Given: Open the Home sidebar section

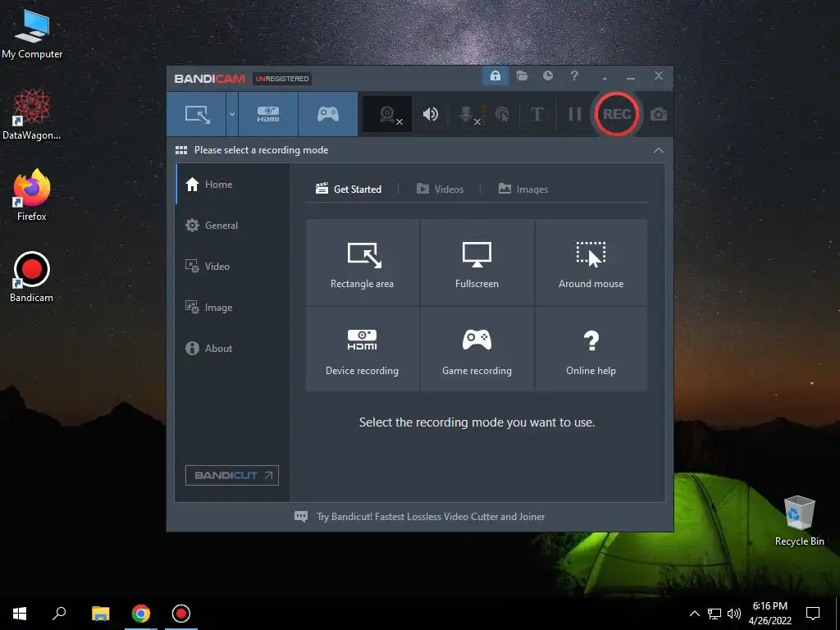Looking at the screenshot, I should [x=232, y=185].
